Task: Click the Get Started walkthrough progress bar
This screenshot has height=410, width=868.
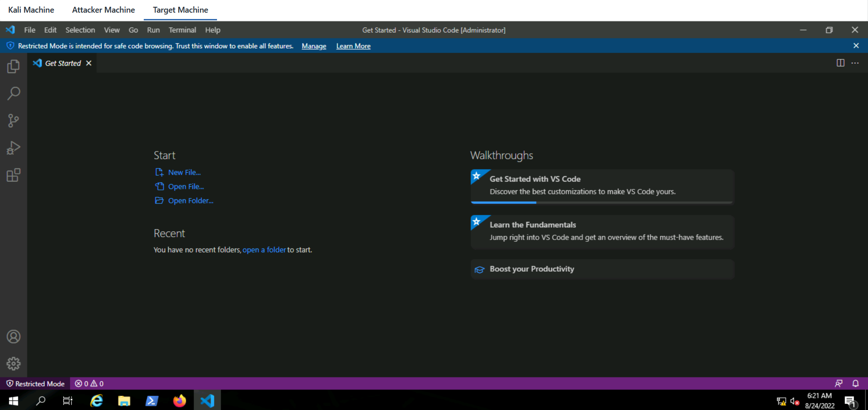Action: coord(602,203)
